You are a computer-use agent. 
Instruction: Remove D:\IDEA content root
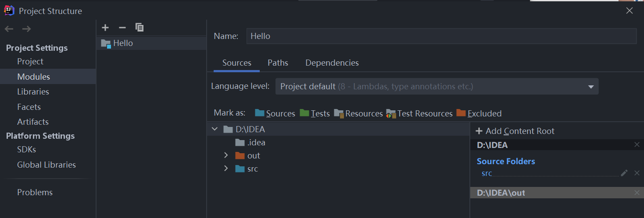coord(637,145)
